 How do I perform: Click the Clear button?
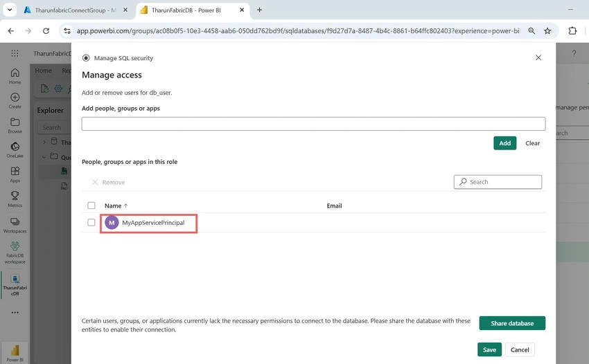[x=532, y=143]
